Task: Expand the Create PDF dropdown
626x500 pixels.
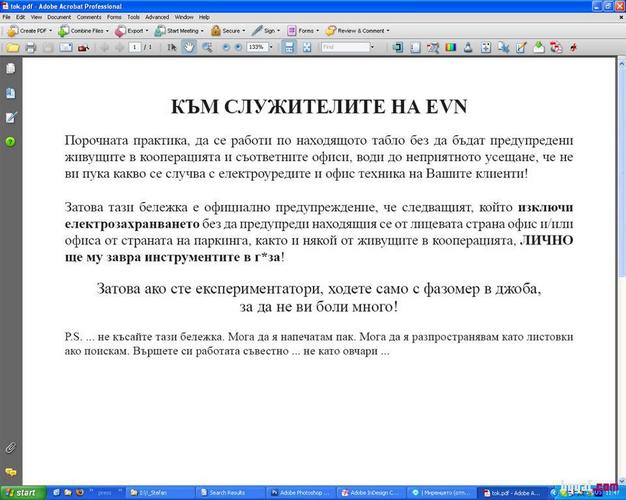Action: pyautogui.click(x=27, y=31)
